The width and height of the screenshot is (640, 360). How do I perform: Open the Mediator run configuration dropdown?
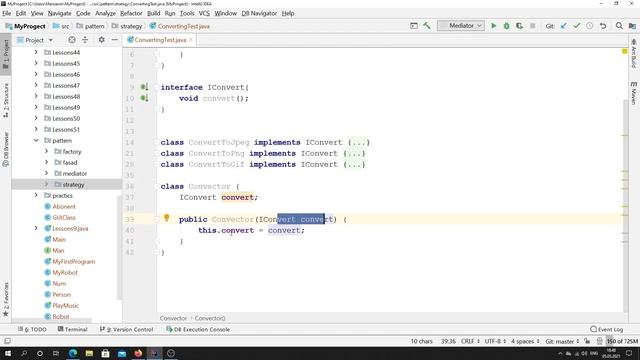(x=461, y=26)
